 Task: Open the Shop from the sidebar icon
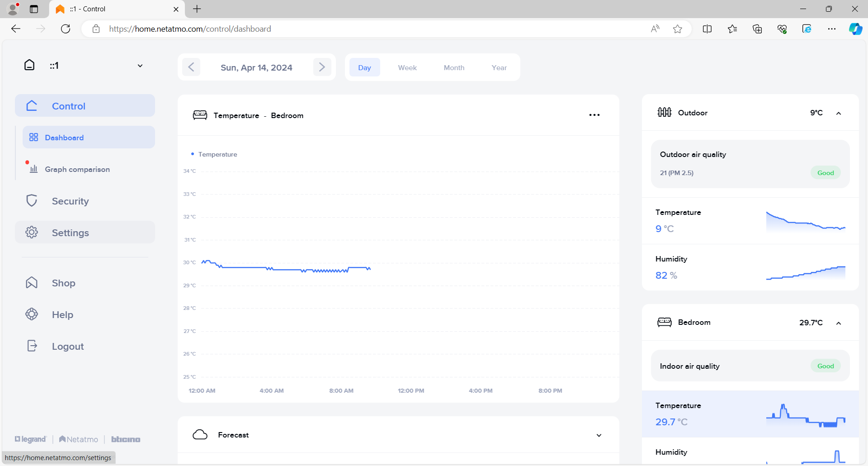(32, 283)
